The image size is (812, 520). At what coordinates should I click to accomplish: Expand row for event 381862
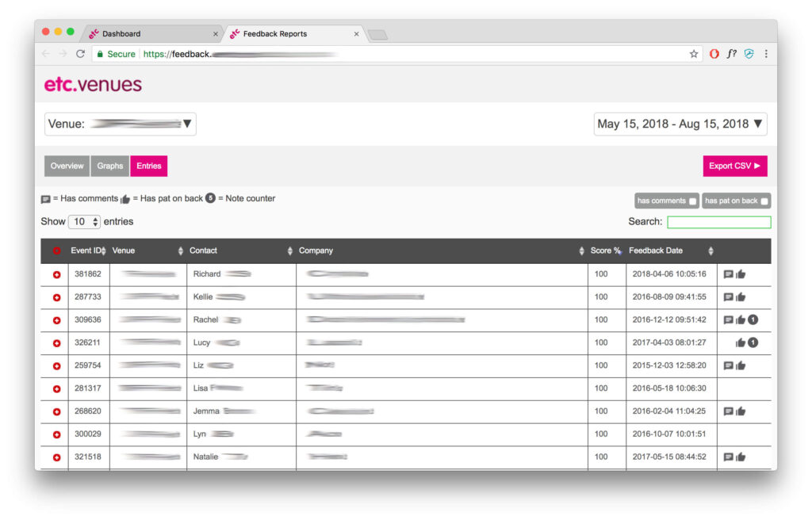(x=56, y=274)
